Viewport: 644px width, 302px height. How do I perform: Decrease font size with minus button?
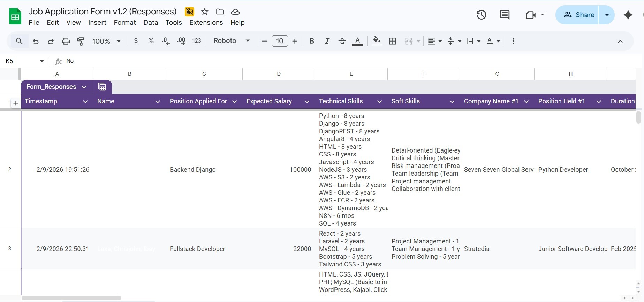(264, 41)
